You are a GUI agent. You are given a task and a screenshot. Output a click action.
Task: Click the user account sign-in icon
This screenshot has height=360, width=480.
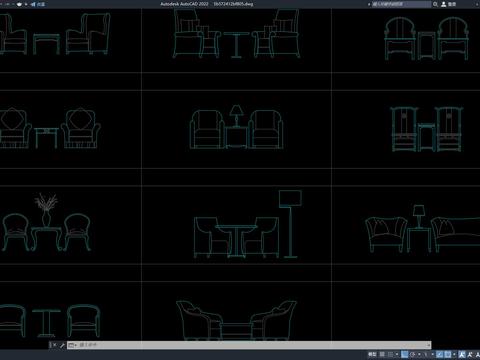point(444,4)
